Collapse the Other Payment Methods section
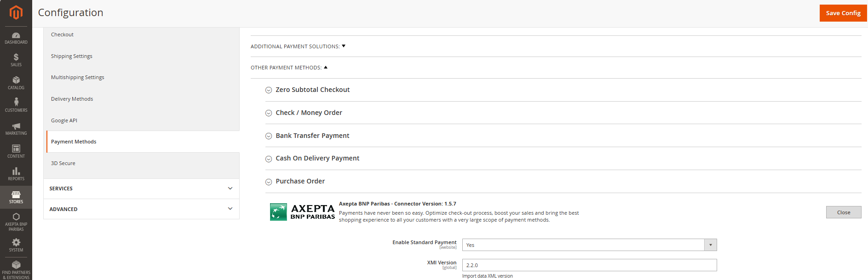The width and height of the screenshot is (868, 280). [289, 68]
